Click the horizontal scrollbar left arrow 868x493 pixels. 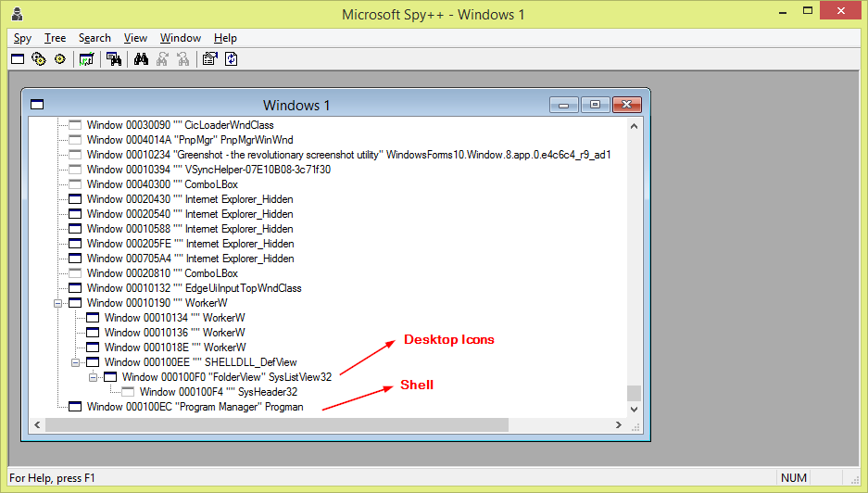37,424
